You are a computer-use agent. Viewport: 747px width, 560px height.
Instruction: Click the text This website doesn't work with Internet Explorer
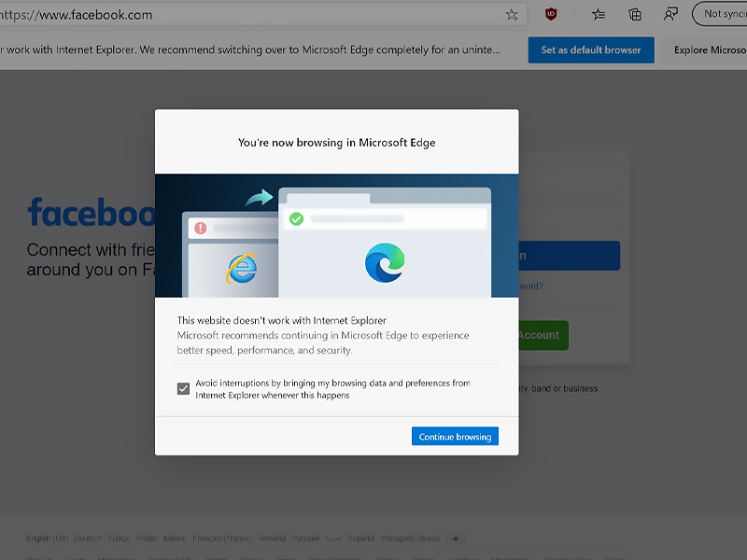(x=282, y=320)
